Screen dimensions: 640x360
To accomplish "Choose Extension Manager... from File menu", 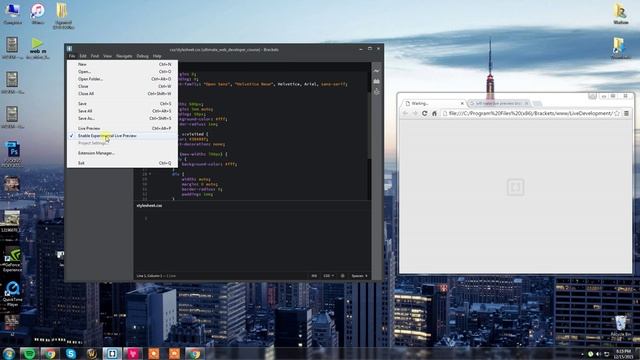I will (x=122, y=153).
